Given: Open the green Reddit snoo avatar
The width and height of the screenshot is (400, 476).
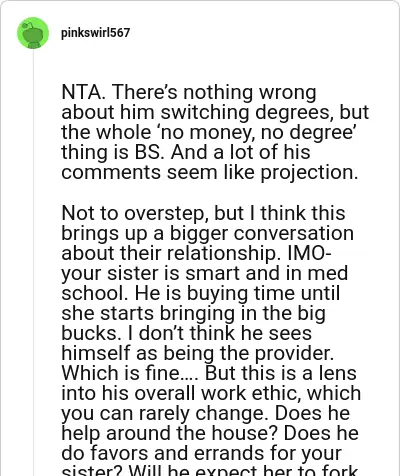Looking at the screenshot, I should [33, 33].
